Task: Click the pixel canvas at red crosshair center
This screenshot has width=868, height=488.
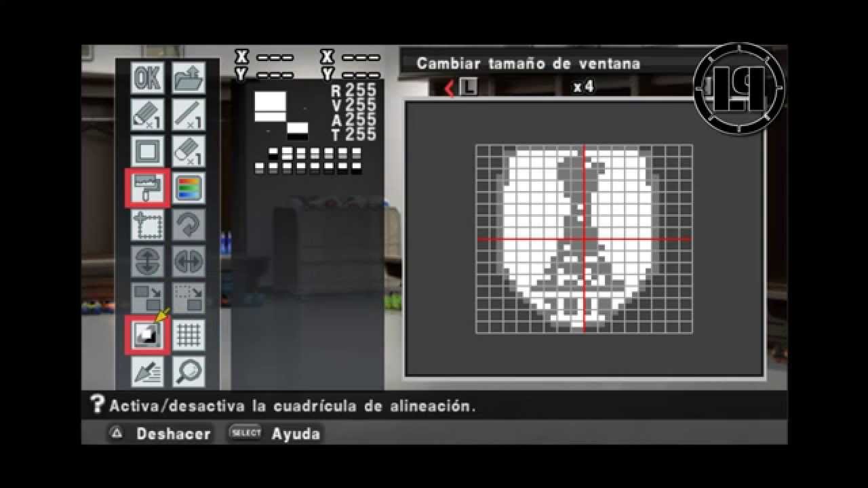Action: tap(584, 239)
